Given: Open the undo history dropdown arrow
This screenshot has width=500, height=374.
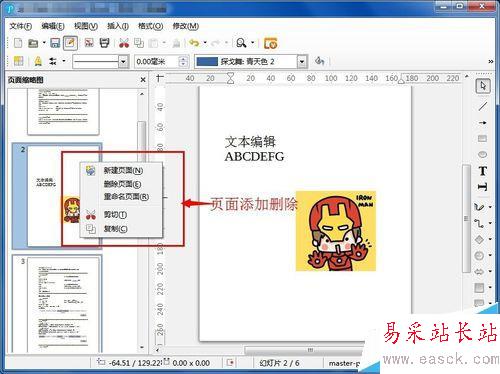Looking at the screenshot, I should click(x=205, y=43).
